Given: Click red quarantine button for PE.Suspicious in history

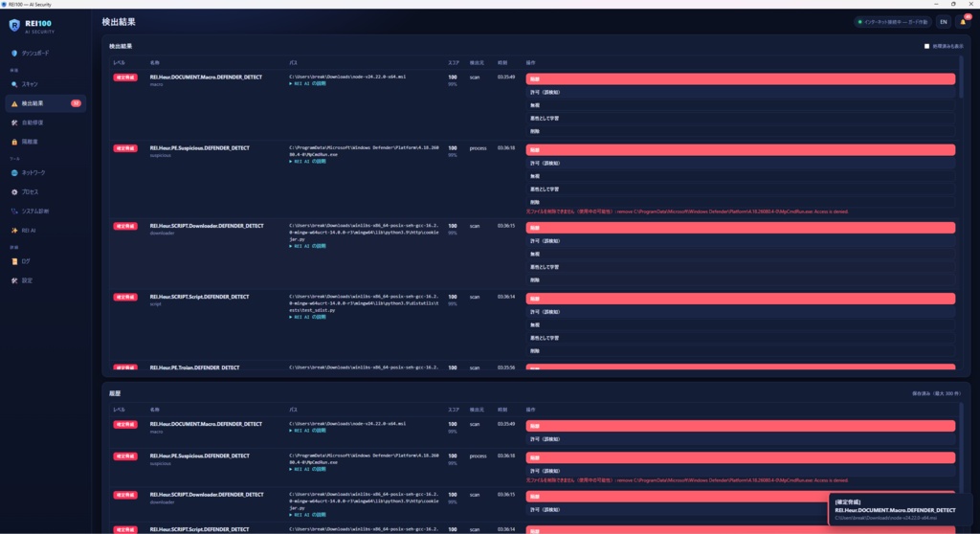Looking at the screenshot, I should tap(740, 457).
